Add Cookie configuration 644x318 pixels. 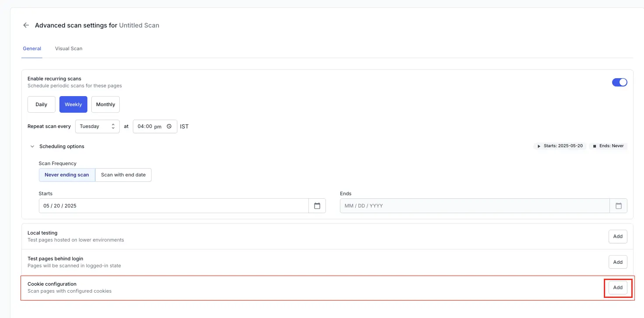[x=618, y=287]
